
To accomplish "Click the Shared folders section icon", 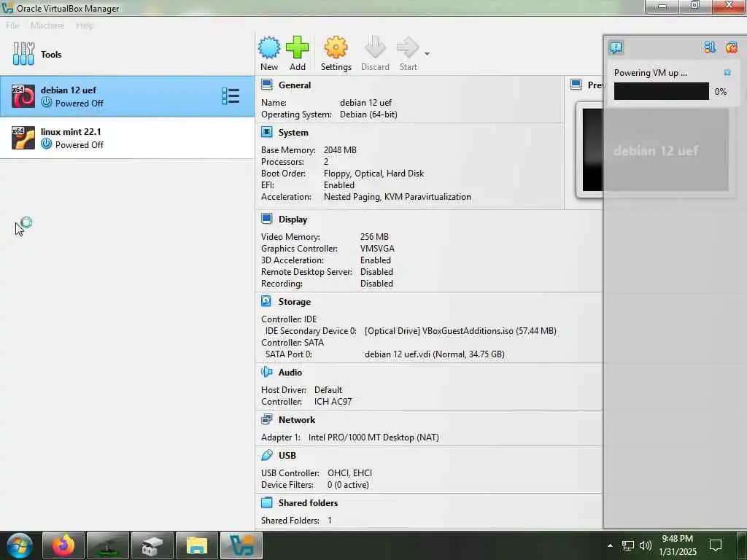I will [x=267, y=502].
